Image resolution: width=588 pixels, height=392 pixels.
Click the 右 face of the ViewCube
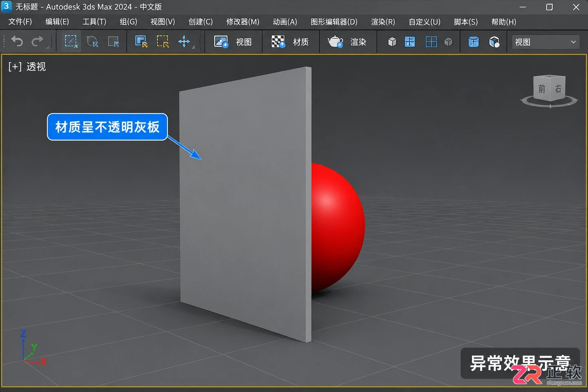tap(558, 88)
